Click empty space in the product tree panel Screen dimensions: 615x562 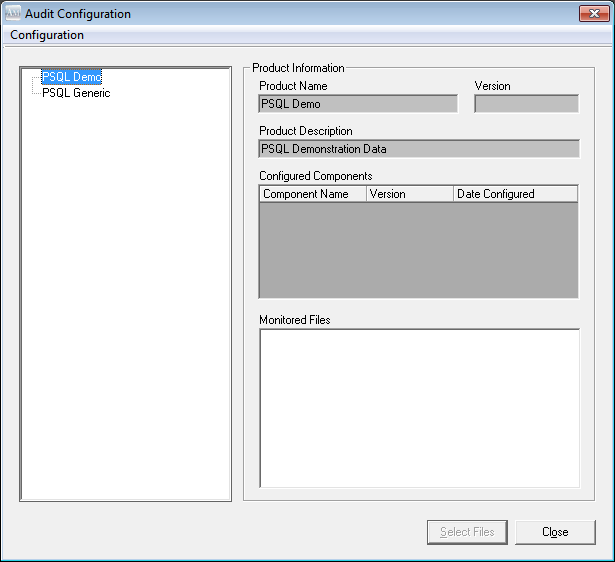point(125,300)
